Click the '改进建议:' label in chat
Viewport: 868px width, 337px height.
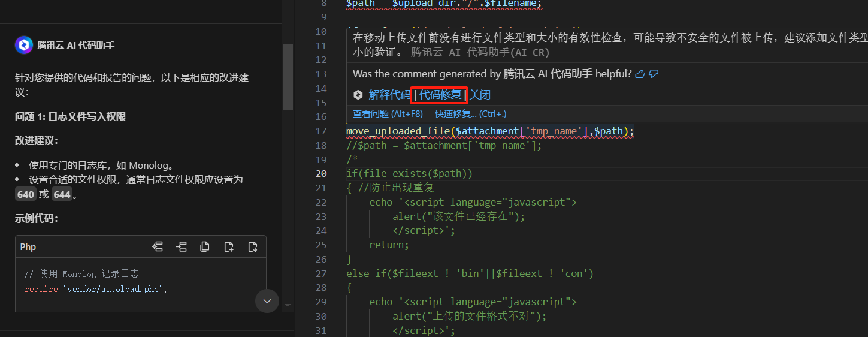tap(37, 140)
